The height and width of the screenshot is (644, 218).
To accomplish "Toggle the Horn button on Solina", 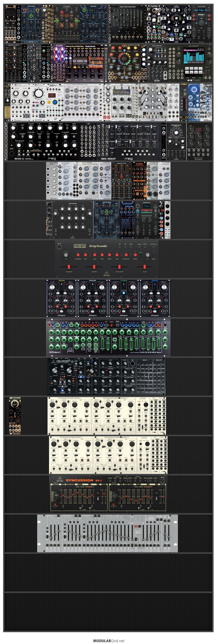I will click(117, 255).
